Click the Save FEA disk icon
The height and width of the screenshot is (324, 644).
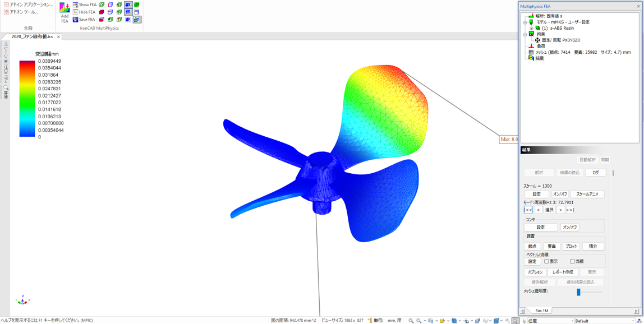tap(76, 20)
